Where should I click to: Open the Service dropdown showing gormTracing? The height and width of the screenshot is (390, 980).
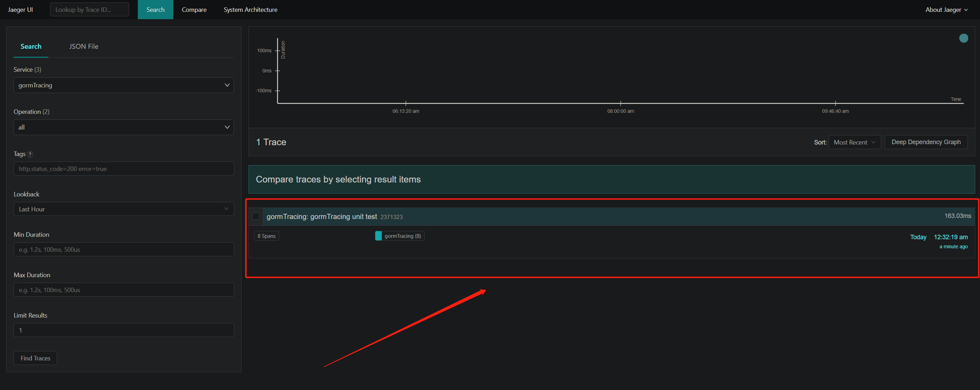click(123, 85)
